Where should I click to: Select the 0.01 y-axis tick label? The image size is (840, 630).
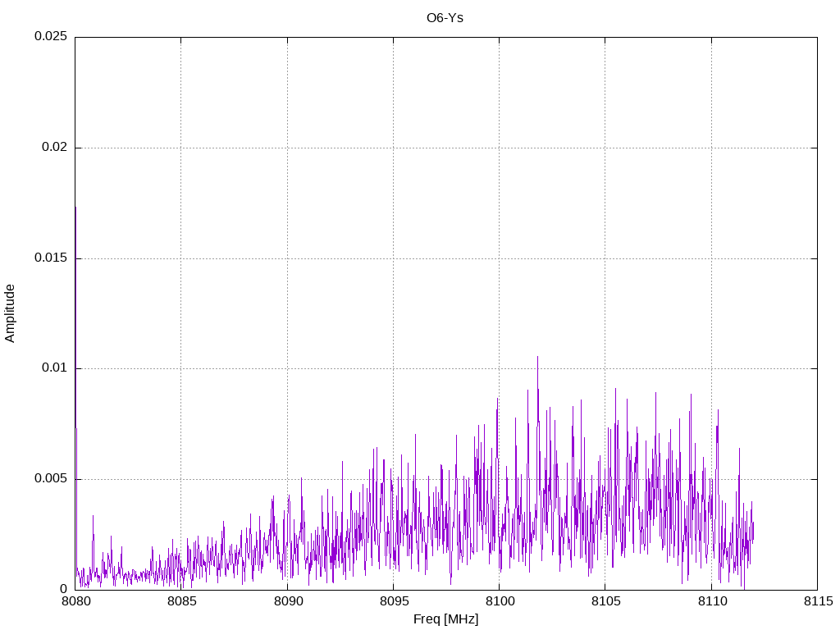point(53,368)
